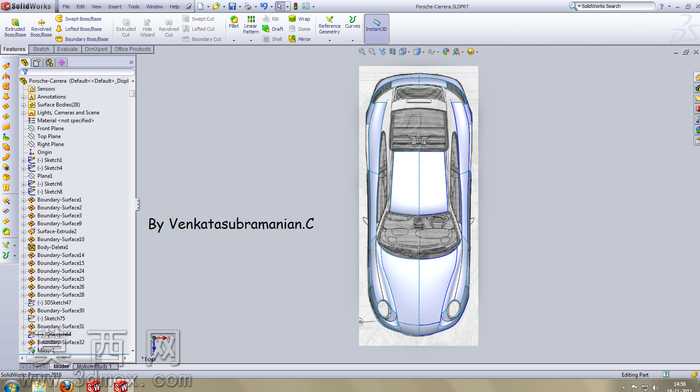The height and width of the screenshot is (392, 700).
Task: Open the Curves tool
Action: [353, 22]
